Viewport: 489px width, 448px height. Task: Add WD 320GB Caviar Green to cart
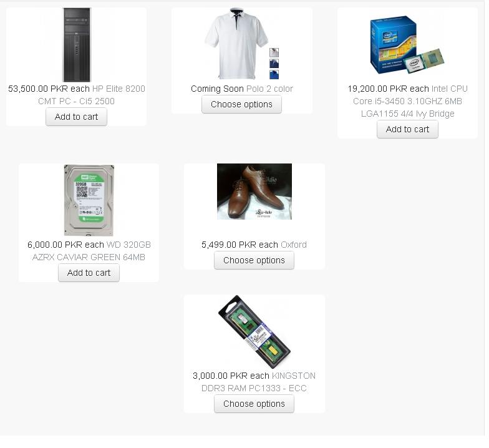89,273
